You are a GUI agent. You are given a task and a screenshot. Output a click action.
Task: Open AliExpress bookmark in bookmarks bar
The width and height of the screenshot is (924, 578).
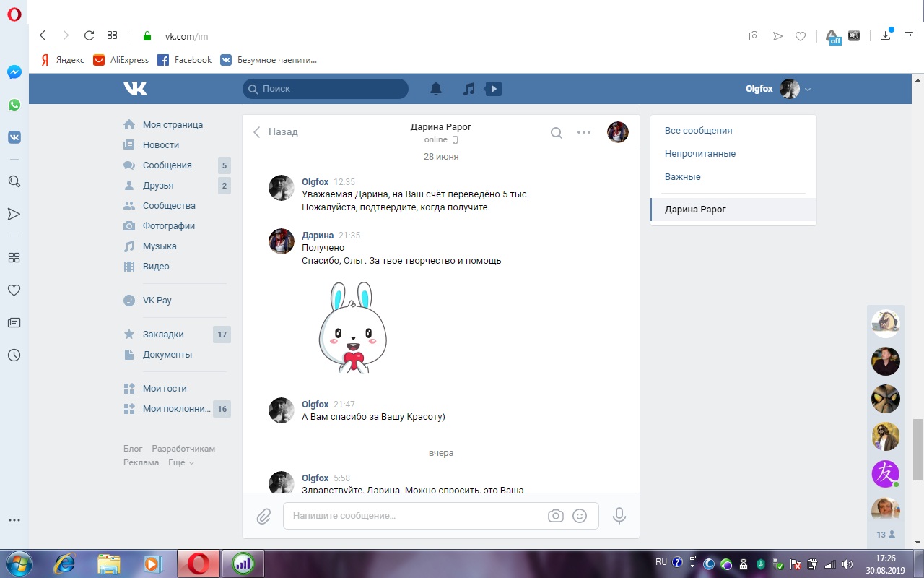coord(121,60)
